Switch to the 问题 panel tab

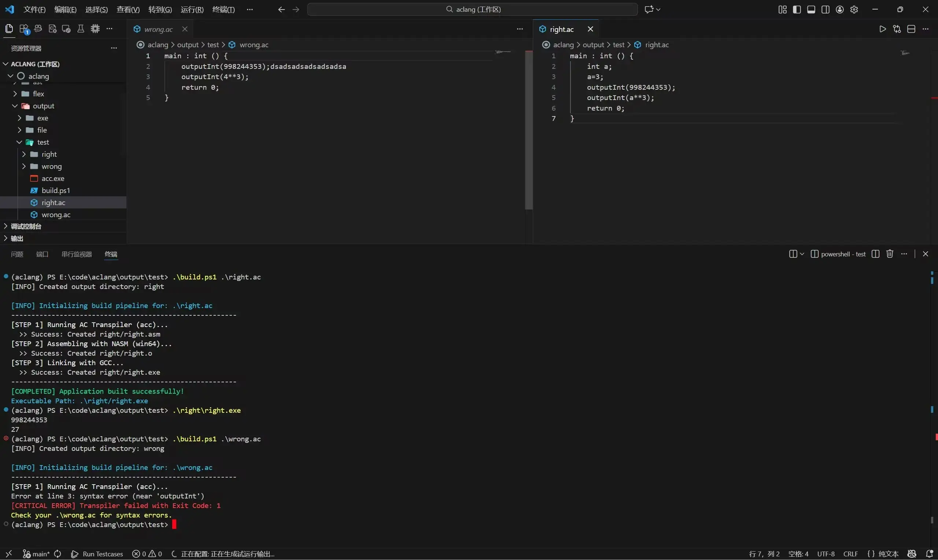pyautogui.click(x=17, y=254)
